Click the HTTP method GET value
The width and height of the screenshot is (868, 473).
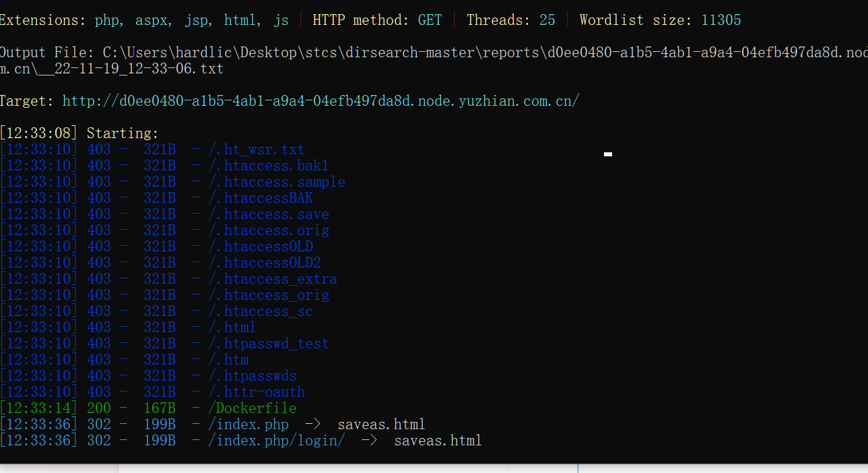coord(430,20)
